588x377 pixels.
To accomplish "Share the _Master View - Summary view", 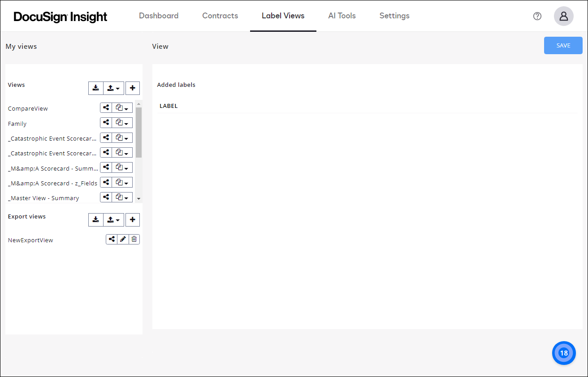I will [106, 197].
